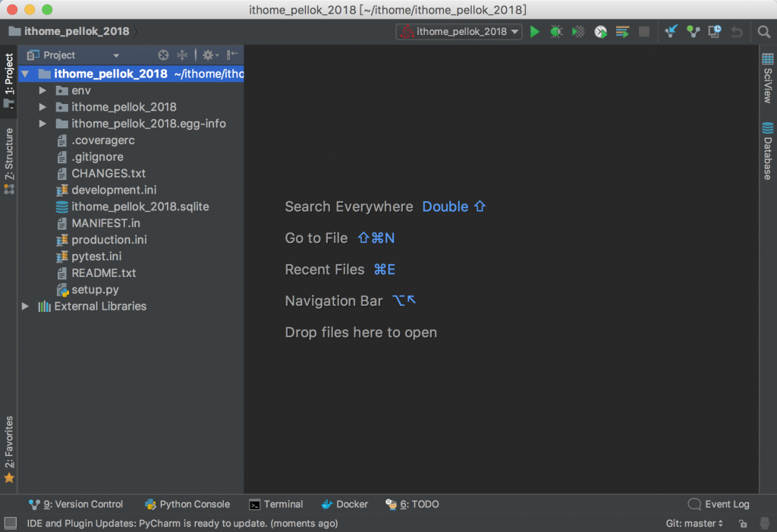This screenshot has height=532, width=777.
Task: Open the Git: master branch menu
Action: [x=694, y=524]
